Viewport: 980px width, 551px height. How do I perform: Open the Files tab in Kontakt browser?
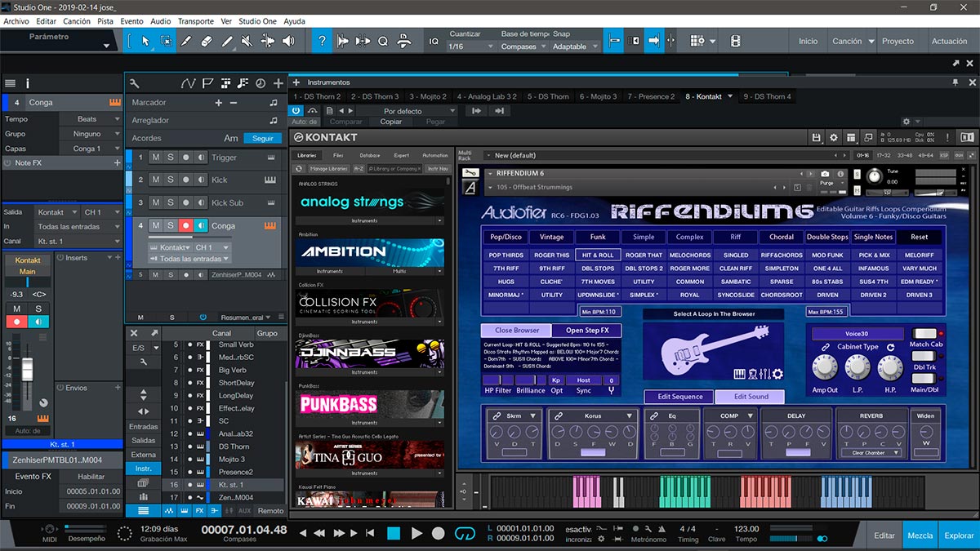tap(338, 155)
